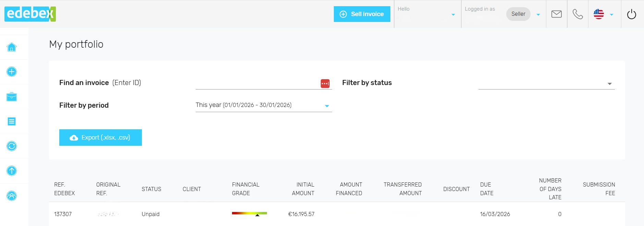Click the upward arrow circle sidebar icon
Image resolution: width=644 pixels, height=226 pixels.
pyautogui.click(x=12, y=171)
